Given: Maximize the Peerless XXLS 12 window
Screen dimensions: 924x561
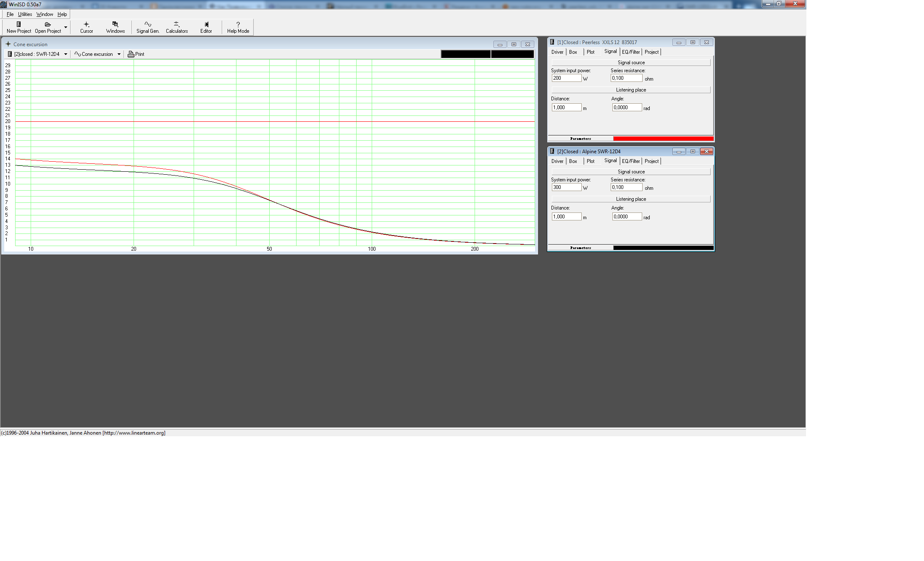Looking at the screenshot, I should 693,42.
